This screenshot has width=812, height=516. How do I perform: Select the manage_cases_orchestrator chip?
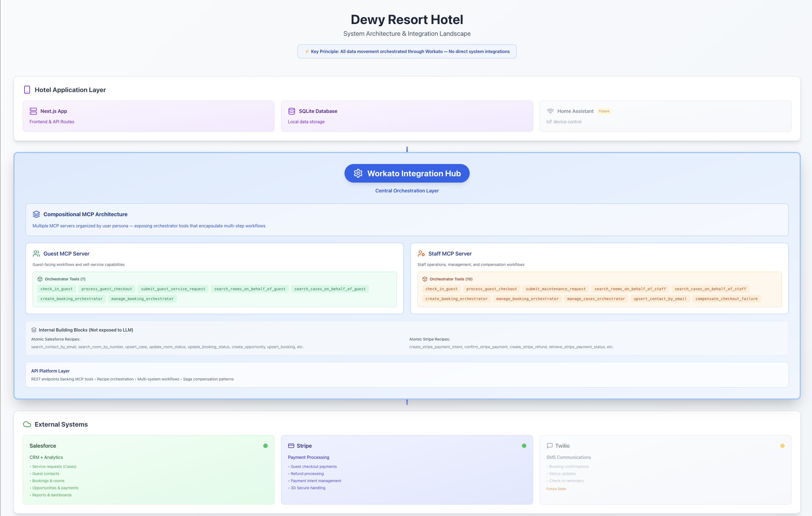596,299
